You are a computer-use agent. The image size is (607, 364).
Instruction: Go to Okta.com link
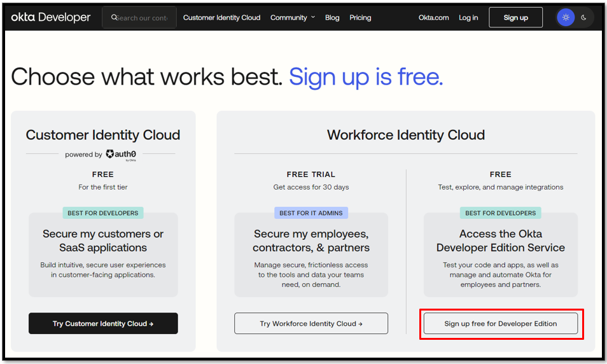[433, 17]
